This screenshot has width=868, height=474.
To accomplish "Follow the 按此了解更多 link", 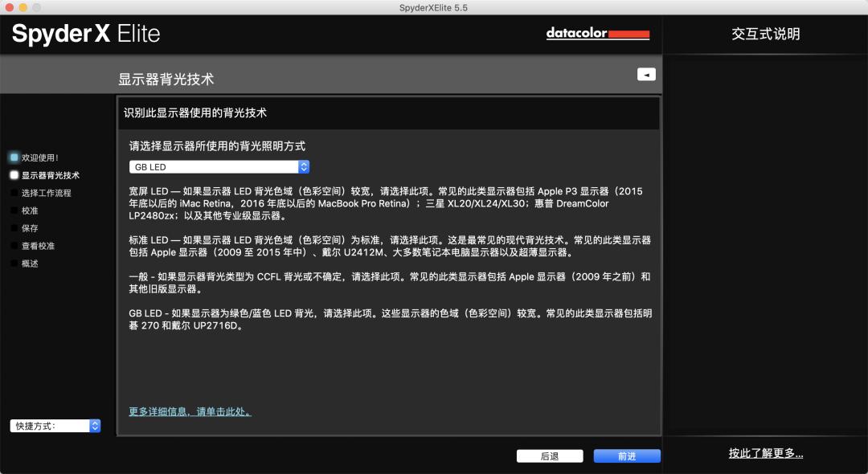I will click(x=765, y=453).
